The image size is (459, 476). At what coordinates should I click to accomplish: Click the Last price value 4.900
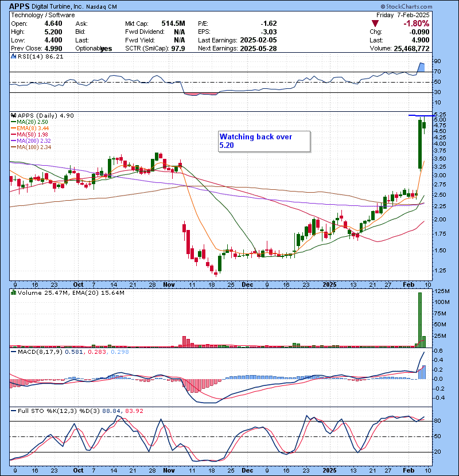tap(421, 40)
